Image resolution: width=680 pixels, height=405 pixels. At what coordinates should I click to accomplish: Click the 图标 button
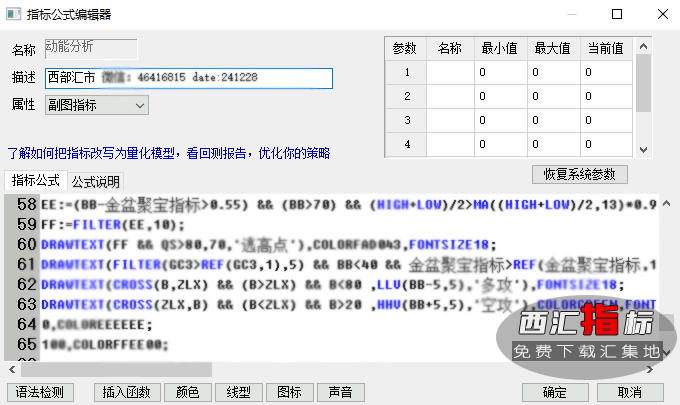[x=289, y=392]
